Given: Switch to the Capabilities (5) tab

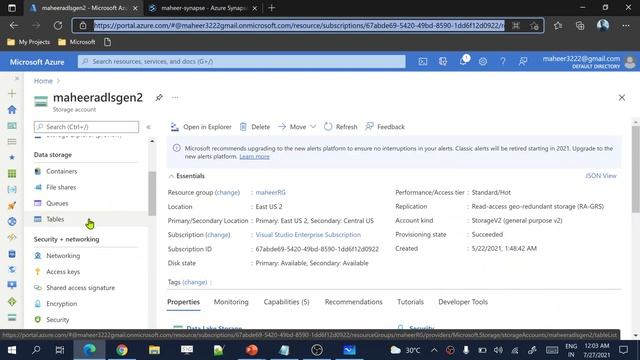Looking at the screenshot, I should [x=287, y=302].
